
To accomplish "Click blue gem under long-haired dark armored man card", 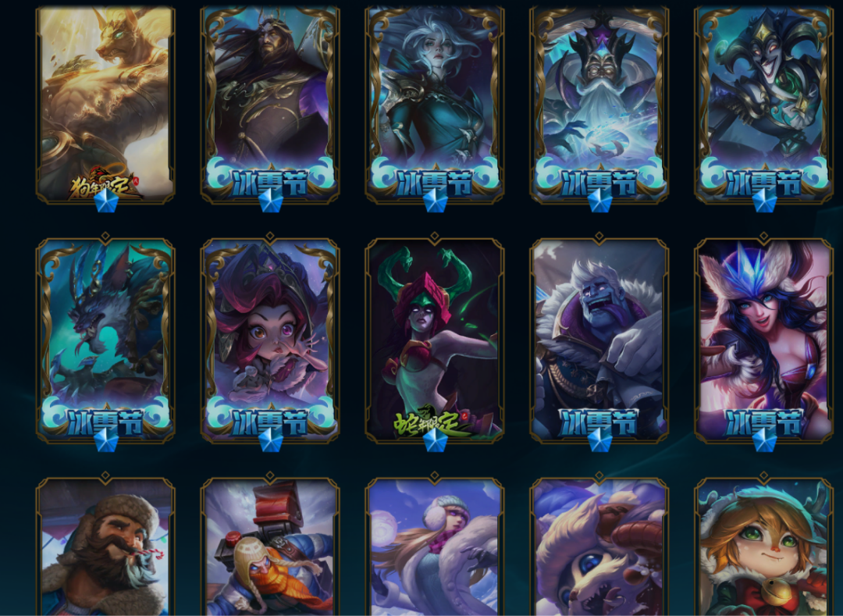I will [270, 201].
